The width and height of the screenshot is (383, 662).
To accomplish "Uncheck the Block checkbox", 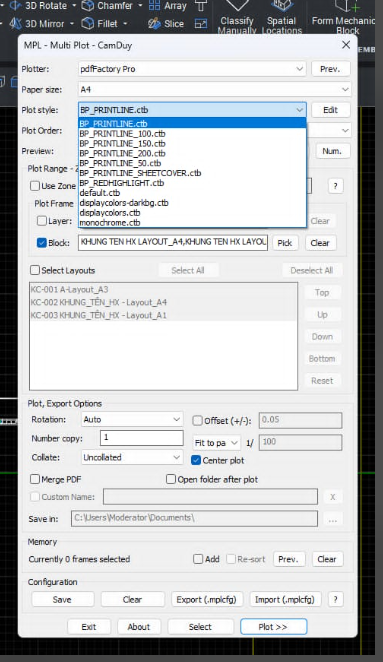I will click(x=42, y=243).
